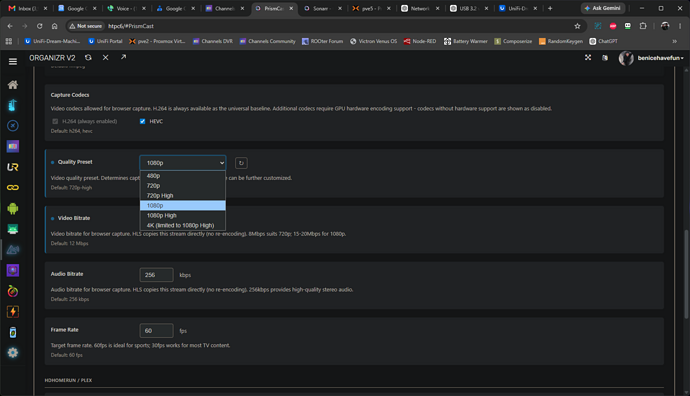The width and height of the screenshot is (690, 396).
Task: Choose 4K (limited to 1080p High) option
Action: (x=183, y=225)
